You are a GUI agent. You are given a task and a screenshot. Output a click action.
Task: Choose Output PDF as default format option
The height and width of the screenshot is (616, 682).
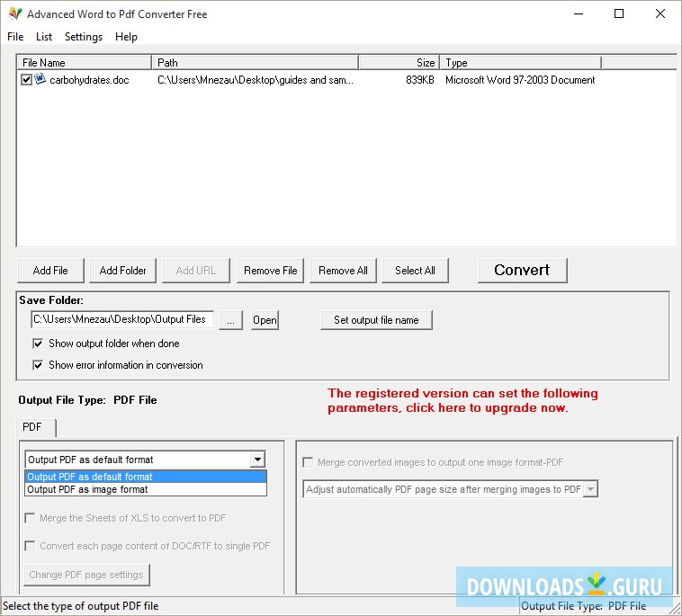click(x=146, y=477)
